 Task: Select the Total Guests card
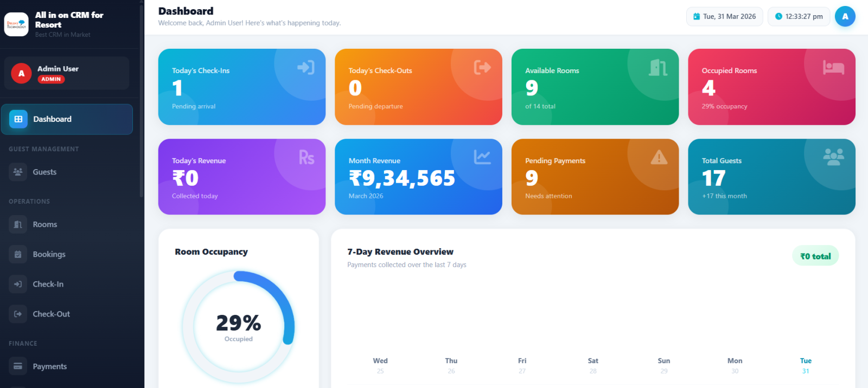pos(771,177)
